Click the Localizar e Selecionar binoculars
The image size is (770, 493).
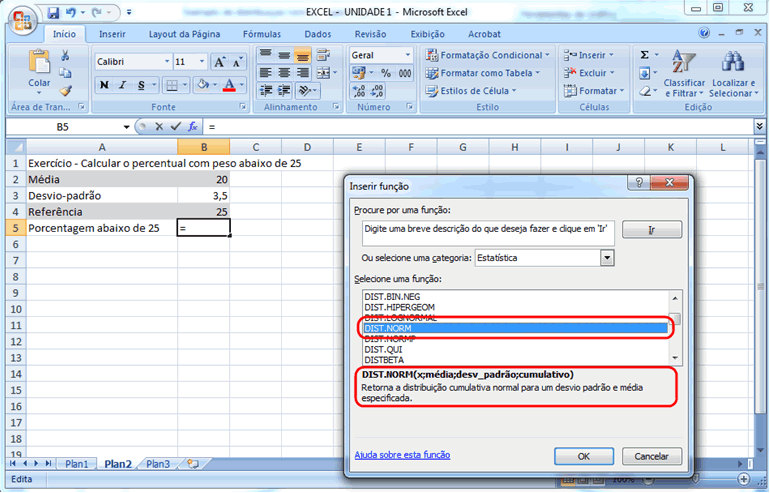point(733,62)
